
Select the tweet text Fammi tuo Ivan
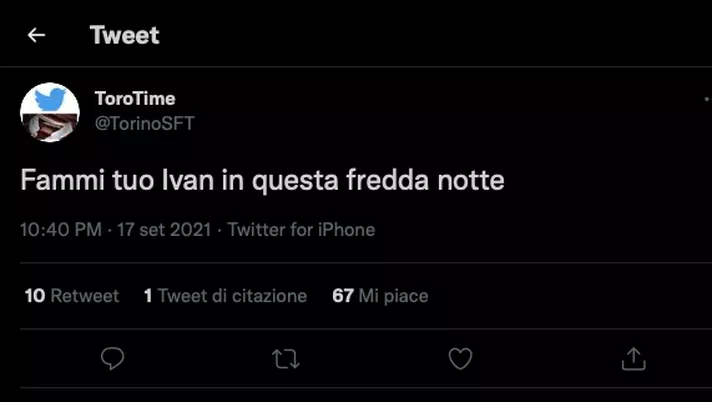point(117,180)
